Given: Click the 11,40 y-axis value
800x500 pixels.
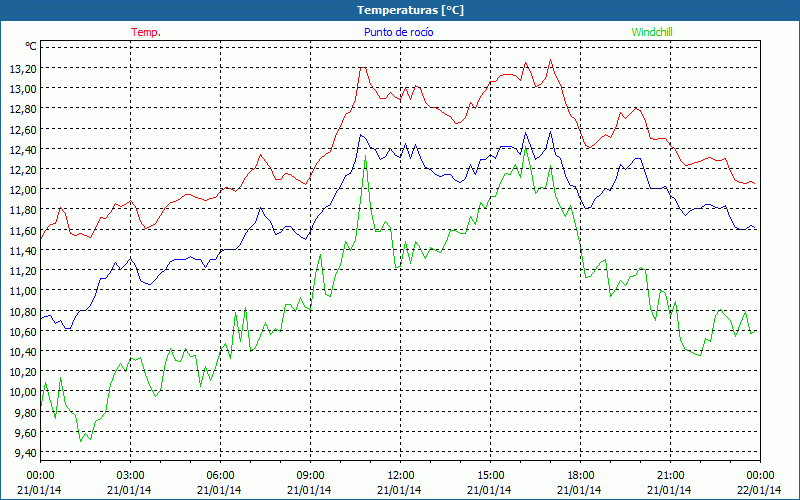Looking at the screenshot, I should [x=23, y=250].
